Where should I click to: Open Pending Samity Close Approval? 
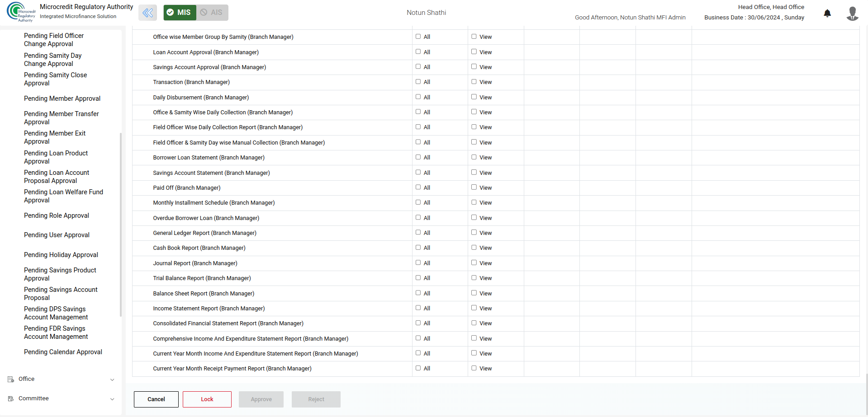point(55,79)
